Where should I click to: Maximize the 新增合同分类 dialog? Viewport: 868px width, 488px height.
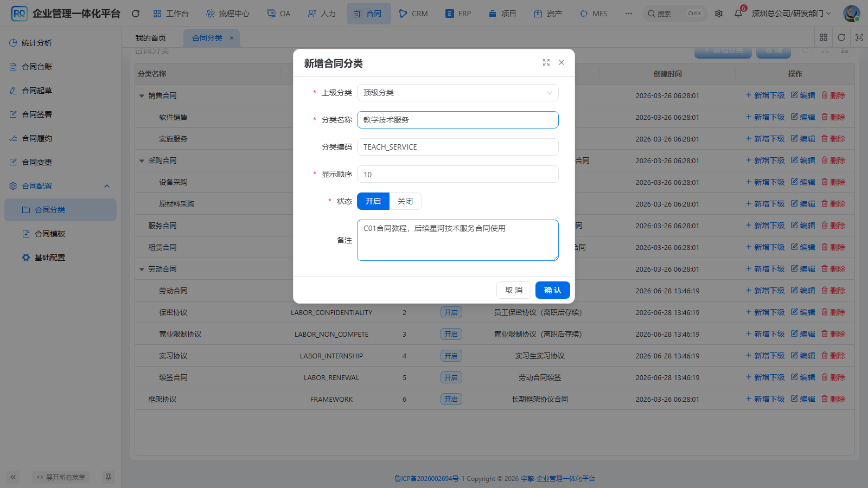click(546, 63)
